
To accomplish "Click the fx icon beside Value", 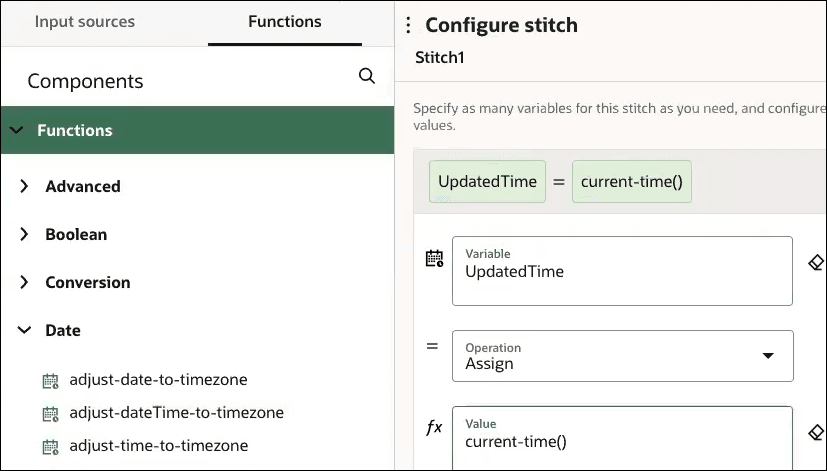I will point(434,428).
